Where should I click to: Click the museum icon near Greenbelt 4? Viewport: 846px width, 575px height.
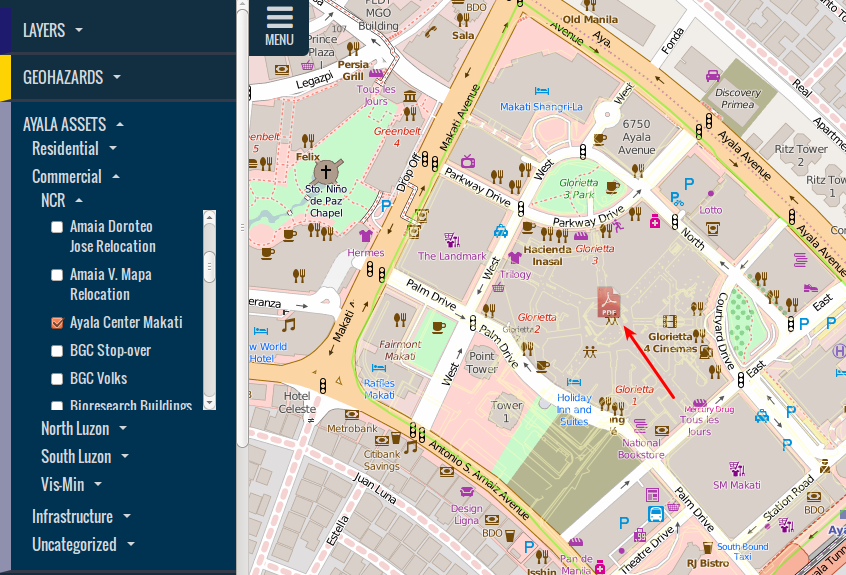click(410, 97)
